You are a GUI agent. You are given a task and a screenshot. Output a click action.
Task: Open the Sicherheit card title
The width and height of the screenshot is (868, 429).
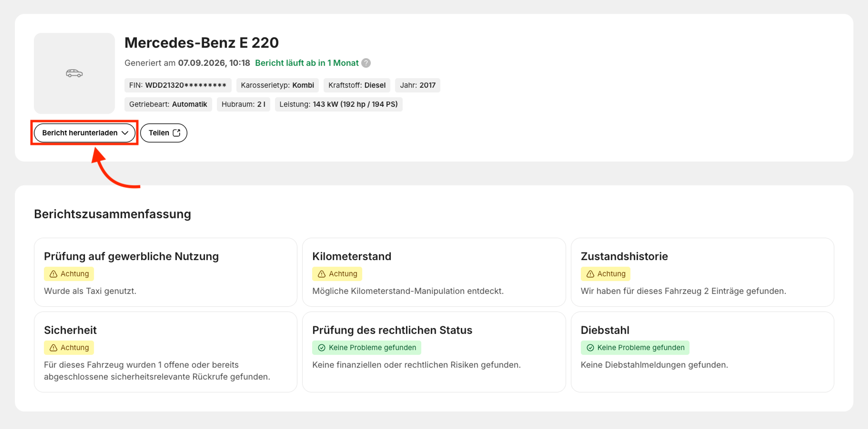pyautogui.click(x=70, y=330)
